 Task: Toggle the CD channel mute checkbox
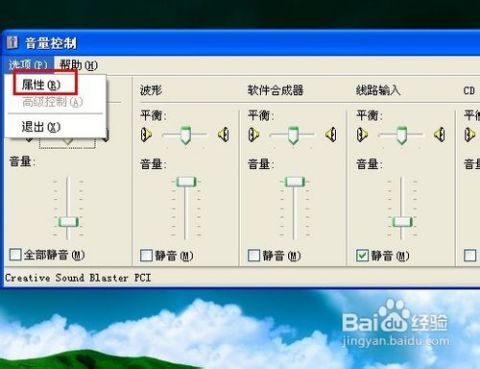point(470,256)
